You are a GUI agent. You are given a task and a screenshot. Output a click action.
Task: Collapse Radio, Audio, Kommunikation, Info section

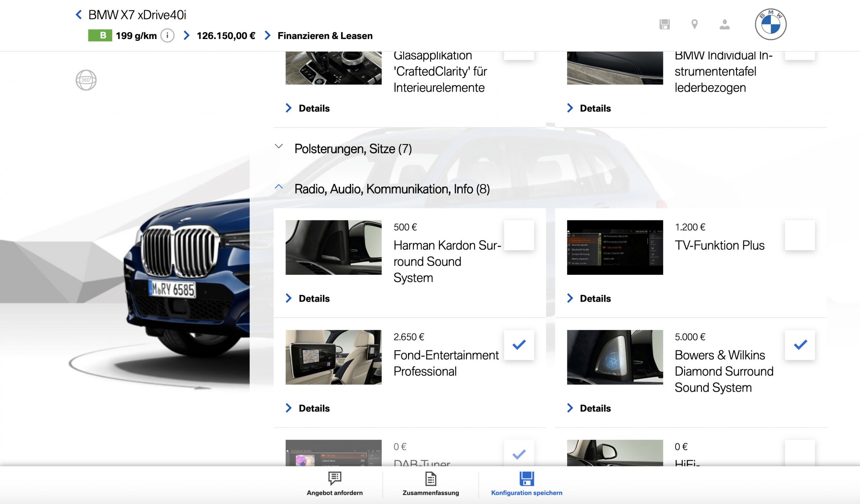382,189
